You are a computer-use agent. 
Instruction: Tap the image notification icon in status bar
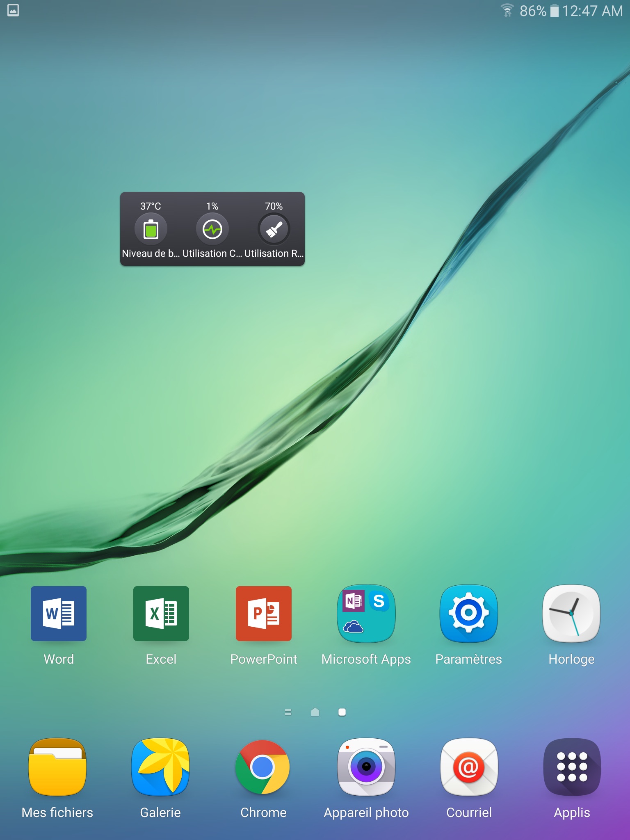tap(13, 11)
